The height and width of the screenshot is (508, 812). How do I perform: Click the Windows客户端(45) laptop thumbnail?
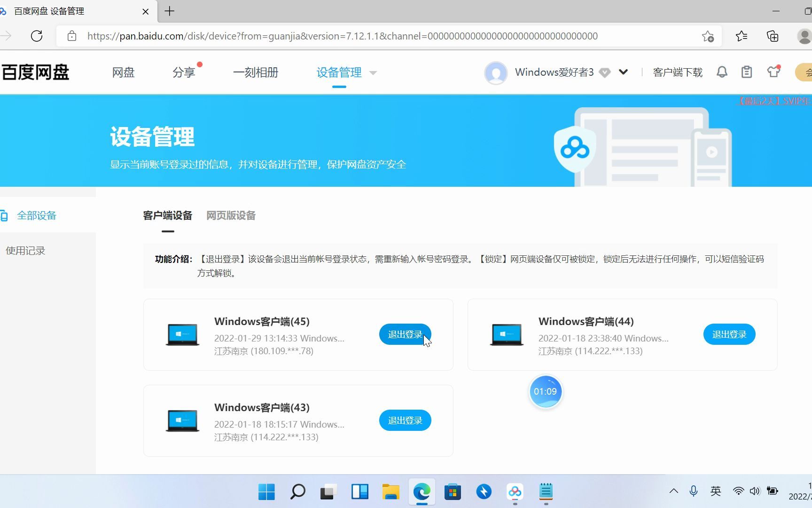click(x=182, y=334)
